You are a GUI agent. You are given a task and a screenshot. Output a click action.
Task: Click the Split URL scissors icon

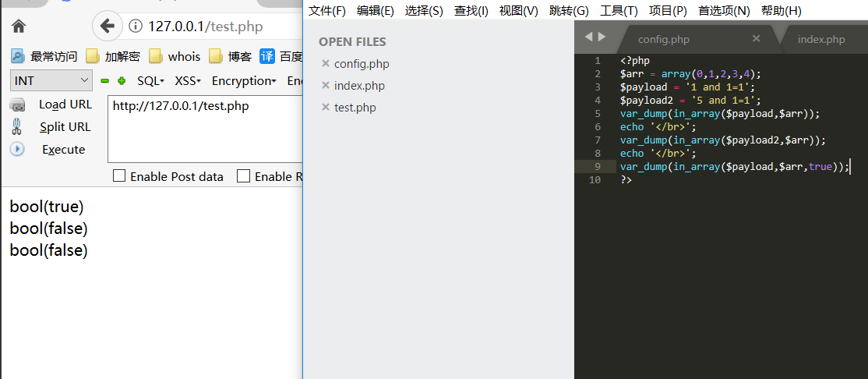pos(17,127)
